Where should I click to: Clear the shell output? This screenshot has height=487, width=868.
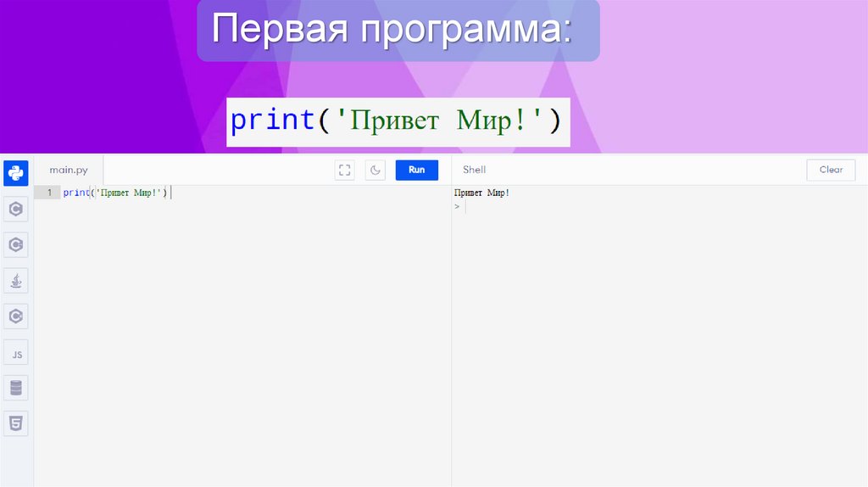(x=831, y=170)
